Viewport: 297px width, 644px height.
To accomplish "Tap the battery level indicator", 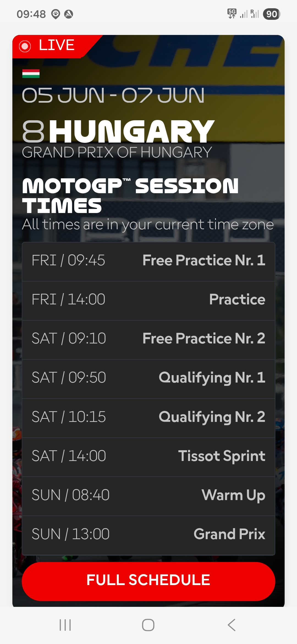I will pyautogui.click(x=272, y=14).
